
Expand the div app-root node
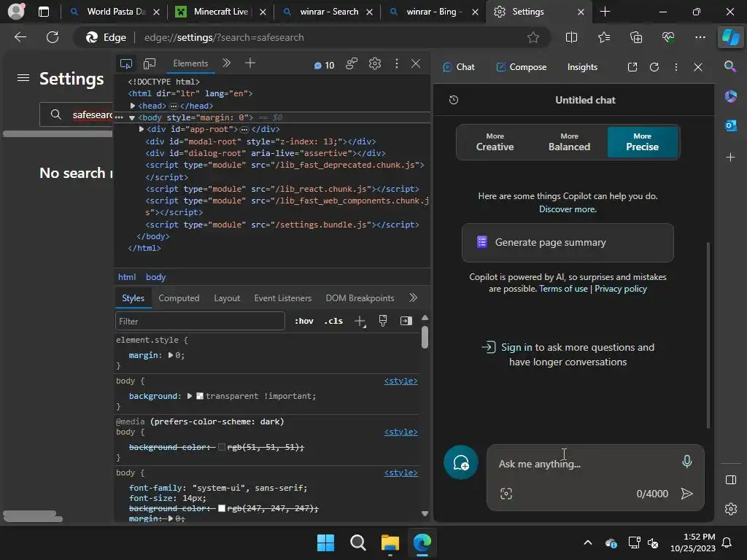[142, 129]
